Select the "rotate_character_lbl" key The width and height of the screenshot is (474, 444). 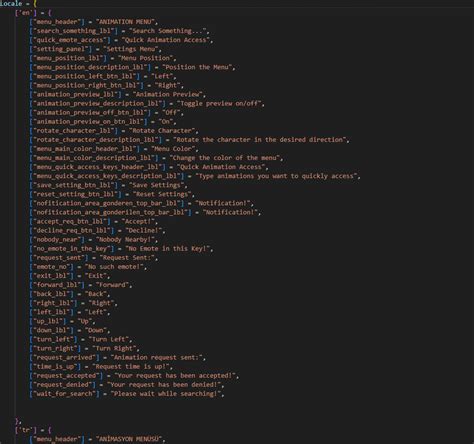tap(75, 131)
